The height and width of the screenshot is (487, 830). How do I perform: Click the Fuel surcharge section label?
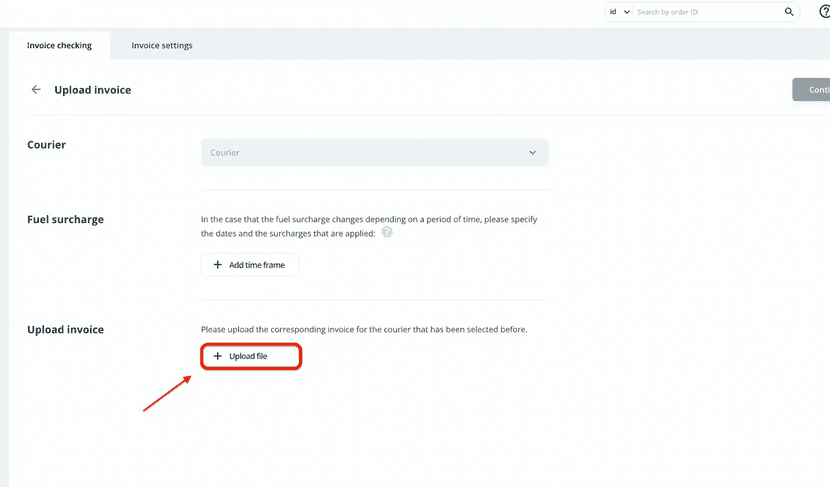tap(65, 219)
